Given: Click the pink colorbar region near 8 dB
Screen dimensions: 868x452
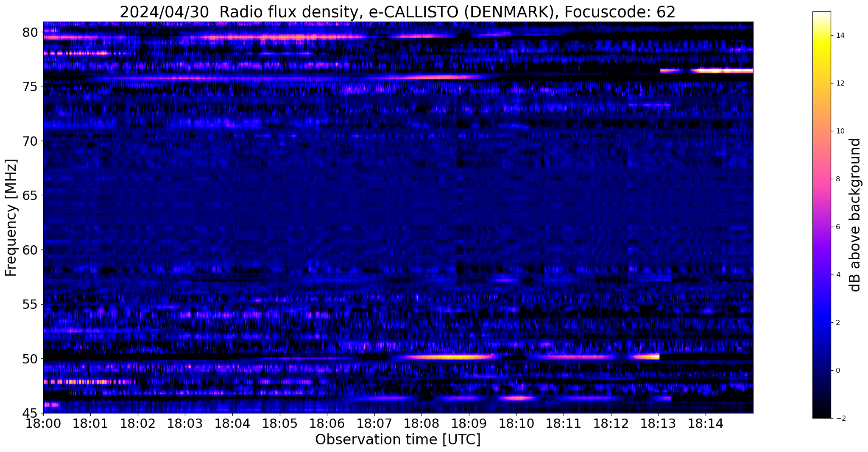Looking at the screenshot, I should 821,179.
